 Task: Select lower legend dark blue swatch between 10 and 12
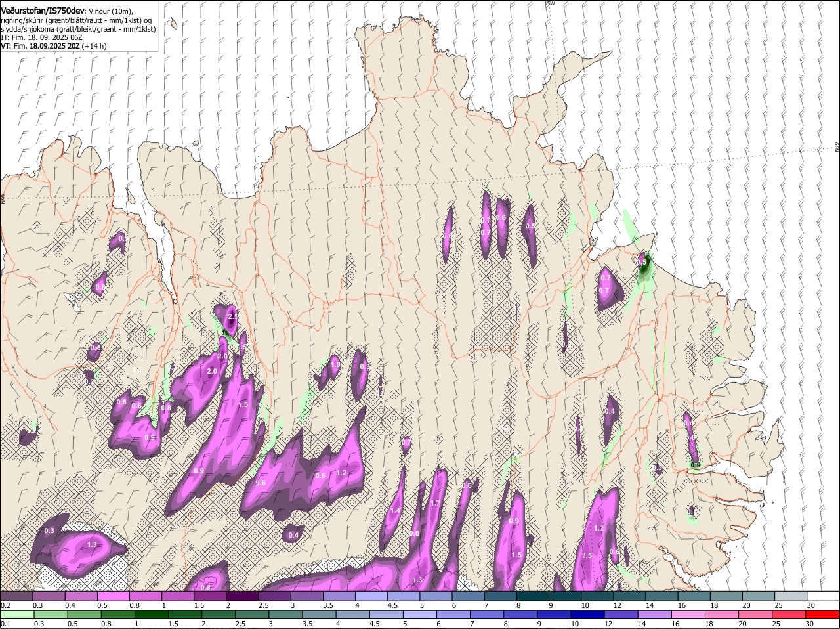click(587, 615)
